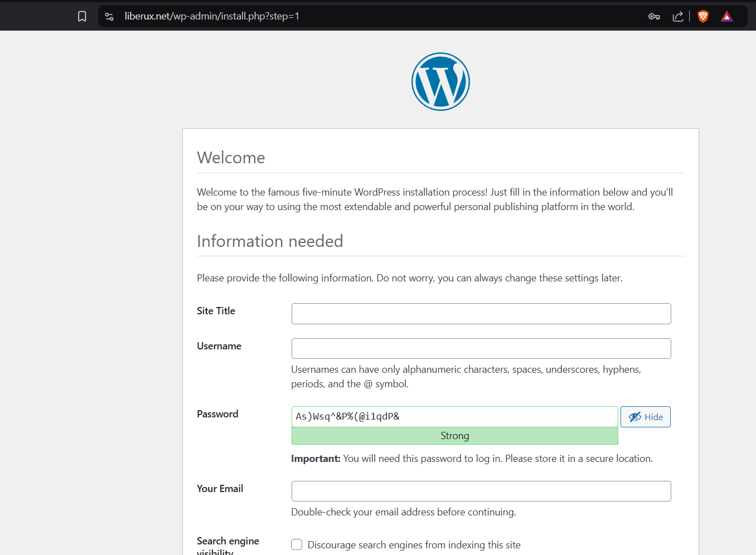Image resolution: width=756 pixels, height=555 pixels.
Task: Click the 'Important:' password reminder text
Action: pyautogui.click(x=472, y=459)
